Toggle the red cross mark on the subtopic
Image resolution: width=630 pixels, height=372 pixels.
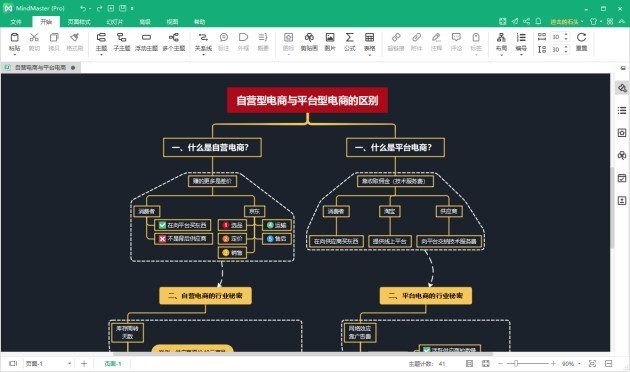pyautogui.click(x=162, y=239)
